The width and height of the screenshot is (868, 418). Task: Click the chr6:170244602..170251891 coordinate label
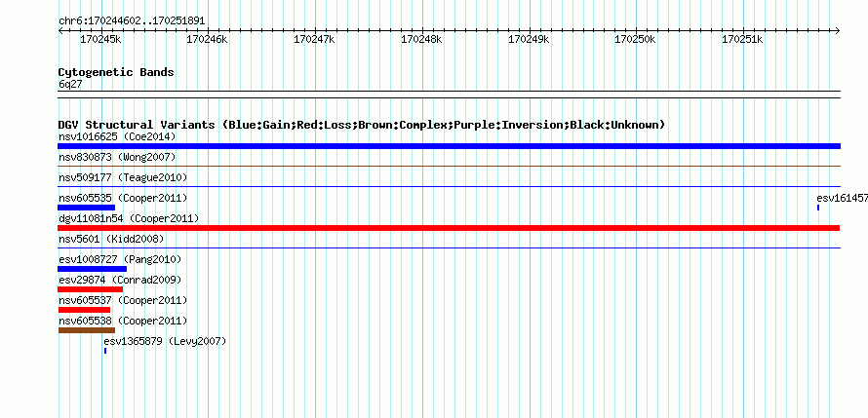(x=132, y=21)
